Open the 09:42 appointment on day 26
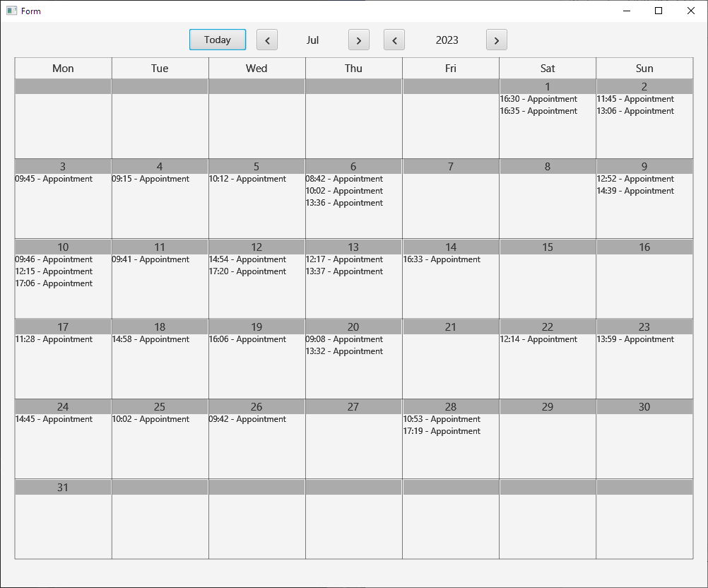Viewport: 708px width, 588px height. pyautogui.click(x=247, y=419)
